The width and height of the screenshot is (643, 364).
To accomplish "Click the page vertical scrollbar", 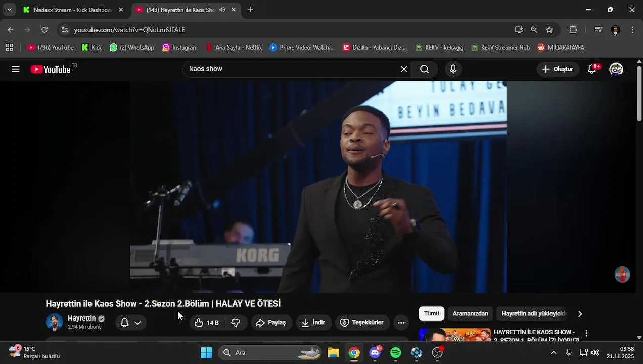I will (x=639, y=94).
